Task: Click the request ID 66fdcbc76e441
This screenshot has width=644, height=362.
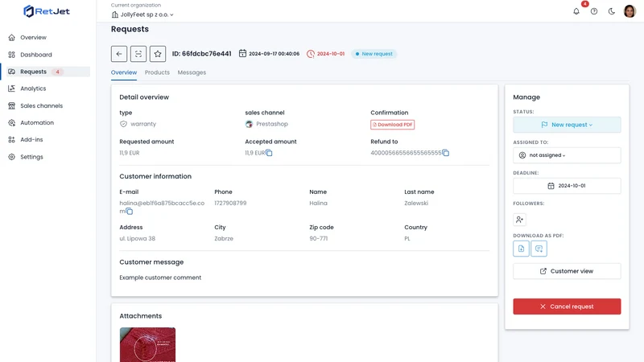Action: pyautogui.click(x=202, y=54)
